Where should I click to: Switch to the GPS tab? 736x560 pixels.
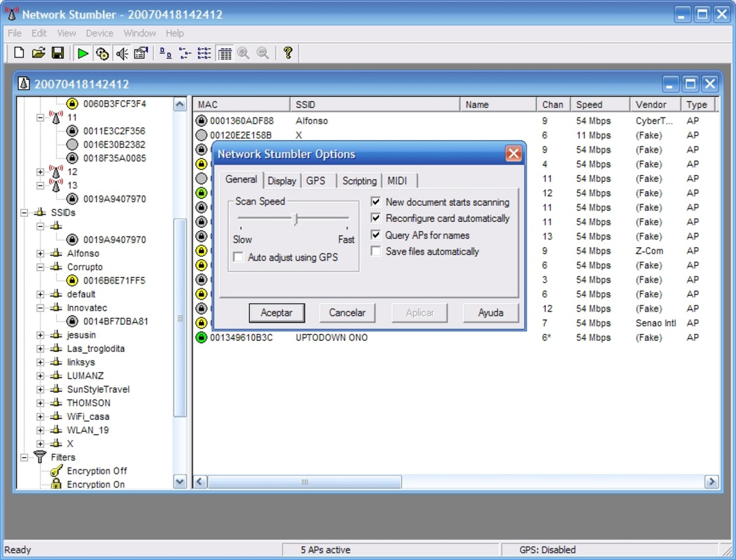coord(317,181)
